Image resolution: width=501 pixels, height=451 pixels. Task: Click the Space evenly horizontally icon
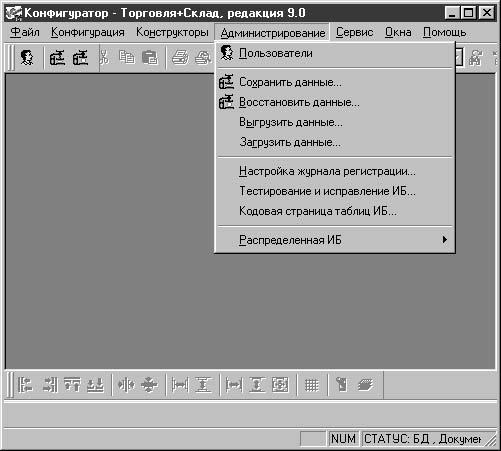pos(180,385)
